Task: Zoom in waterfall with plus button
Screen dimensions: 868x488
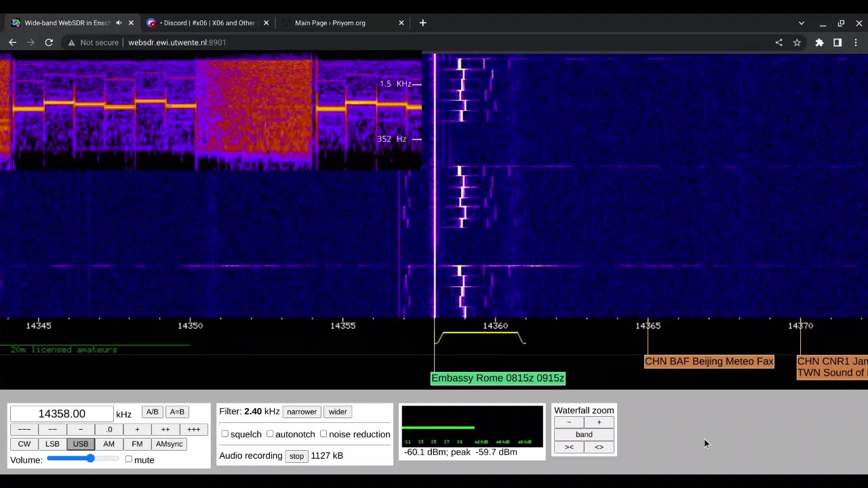Action: [x=599, y=422]
